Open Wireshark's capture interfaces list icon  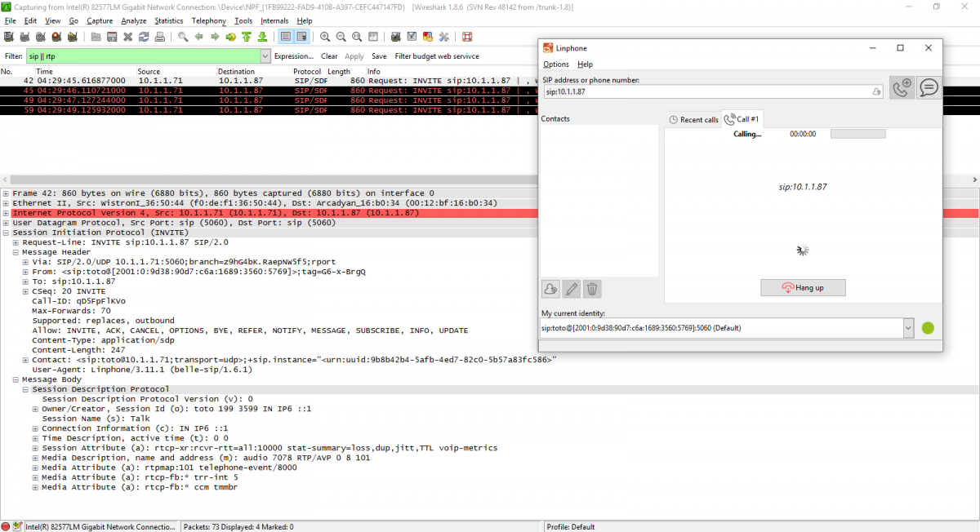(9, 37)
